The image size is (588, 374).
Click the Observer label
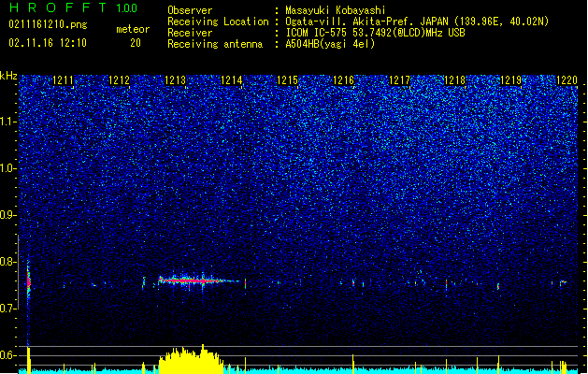[x=190, y=10]
